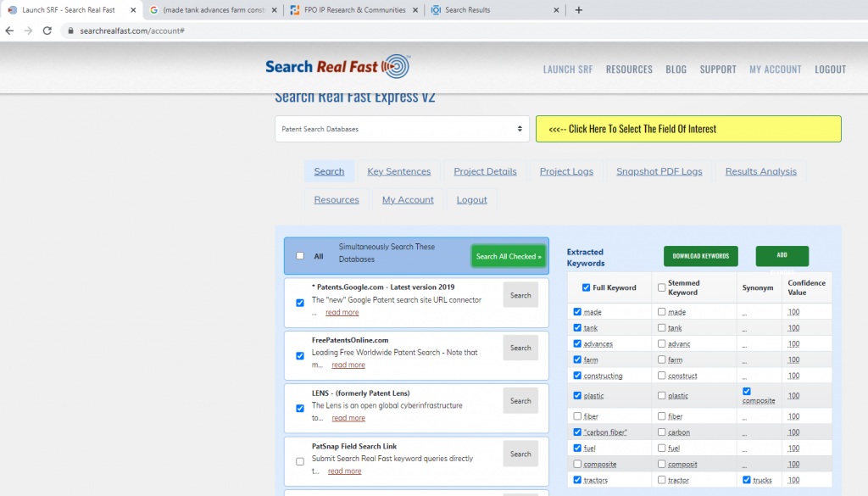Check the PatSnap Field Search Link checkbox
The image size is (868, 496).
(300, 462)
